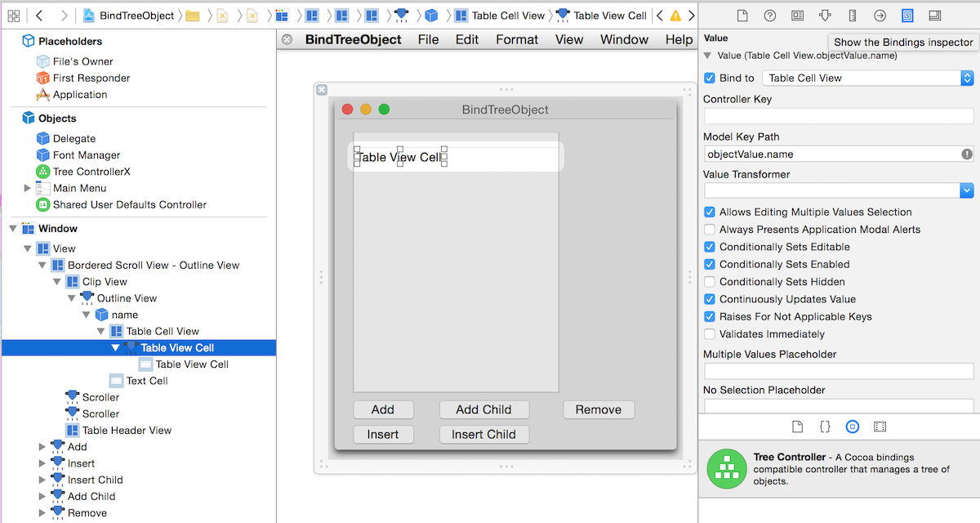Click the Add Child button

(483, 409)
